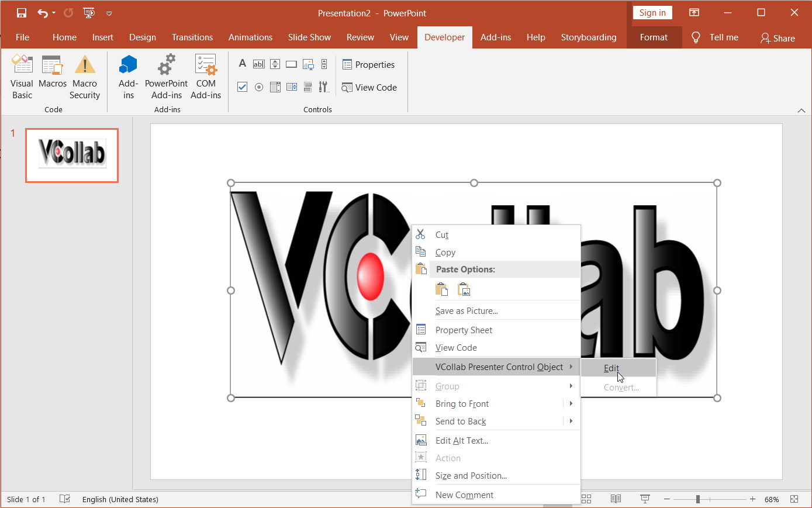812x508 pixels.
Task: Fit slide to current window
Action: coord(794,499)
